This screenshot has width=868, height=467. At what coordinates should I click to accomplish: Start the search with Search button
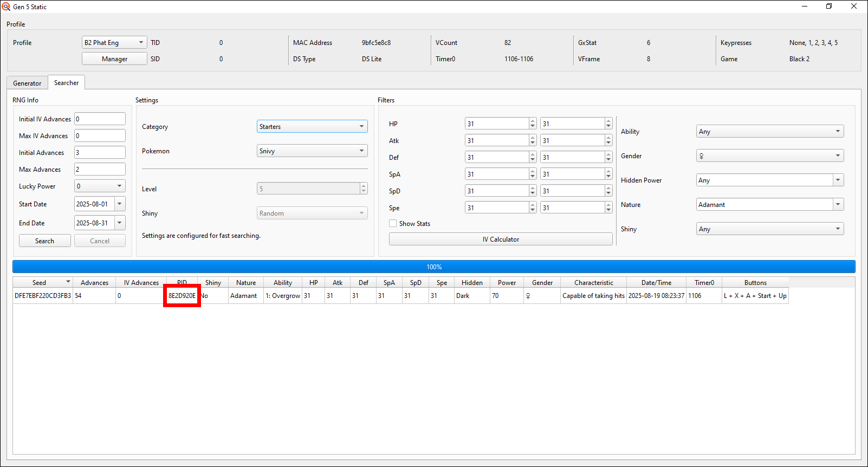[x=44, y=241]
